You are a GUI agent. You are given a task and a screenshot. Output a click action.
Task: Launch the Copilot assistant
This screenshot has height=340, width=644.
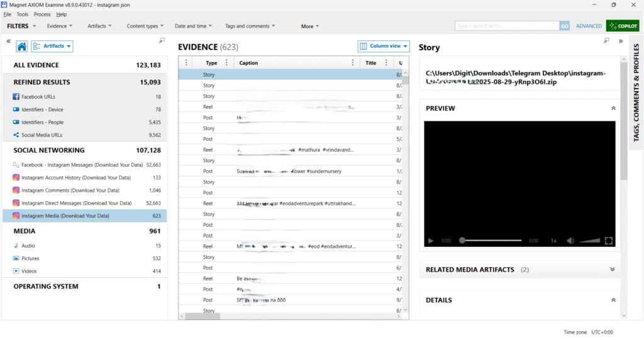click(623, 26)
